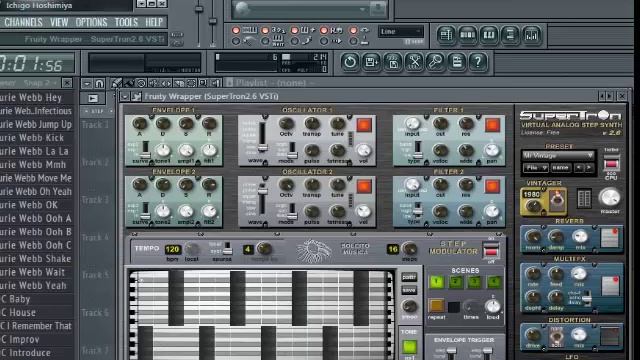Select the zoom tool in playlist toolbar
The image size is (640, 360).
pyautogui.click(x=203, y=83)
